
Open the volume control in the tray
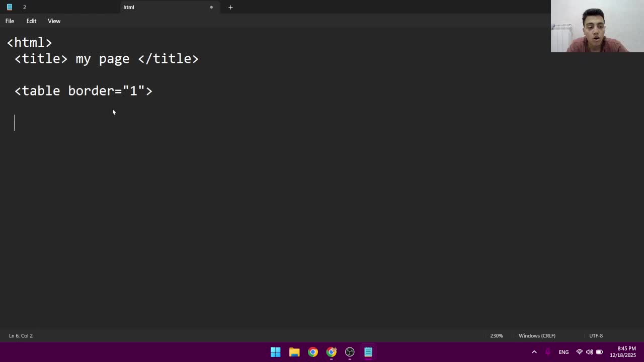pos(589,352)
